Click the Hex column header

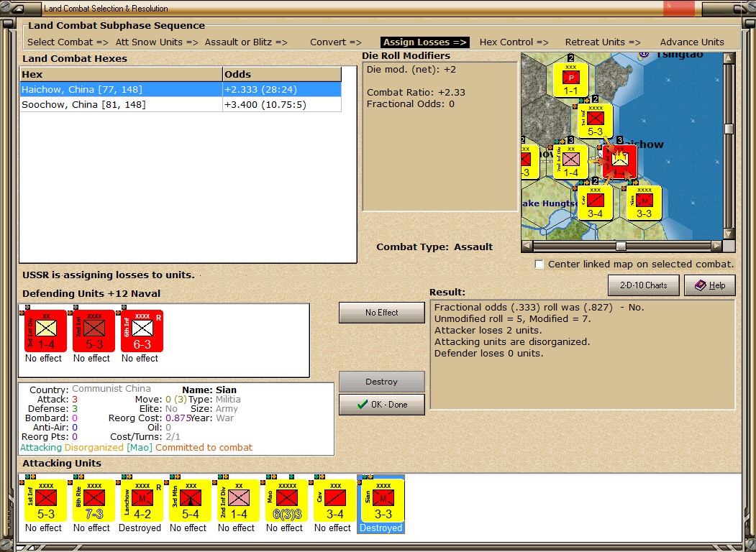(x=121, y=74)
